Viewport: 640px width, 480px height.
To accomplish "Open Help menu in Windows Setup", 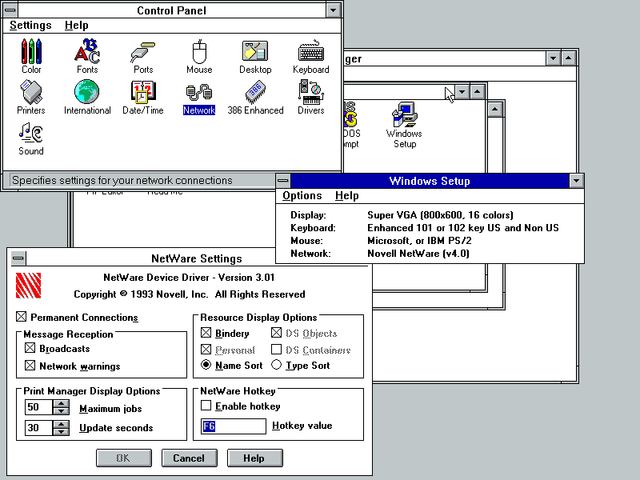I will coord(347,196).
